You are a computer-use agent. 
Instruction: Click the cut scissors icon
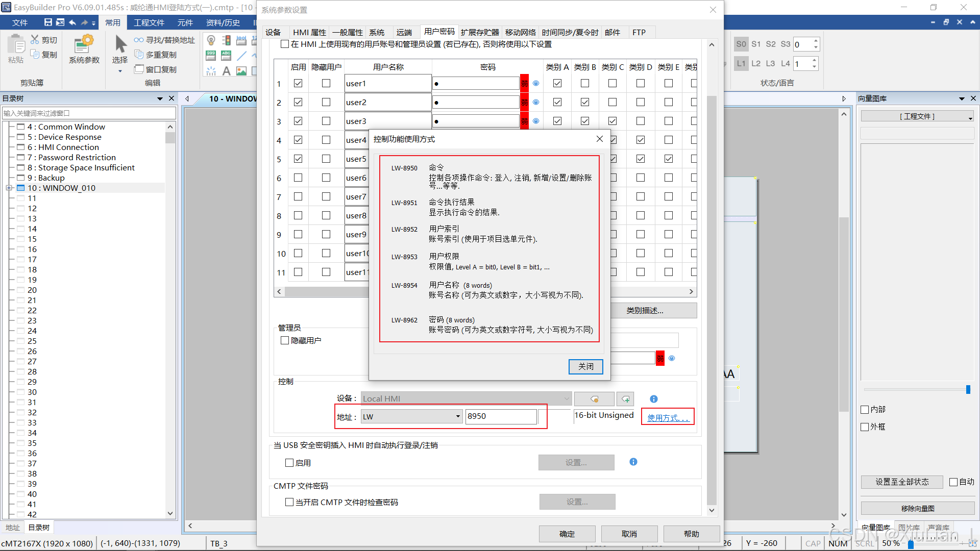coord(35,40)
